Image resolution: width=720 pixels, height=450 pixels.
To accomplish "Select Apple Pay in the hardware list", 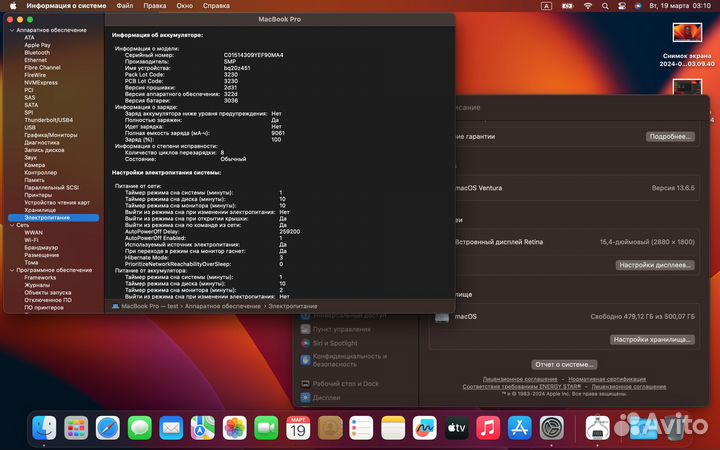I will coord(37,45).
